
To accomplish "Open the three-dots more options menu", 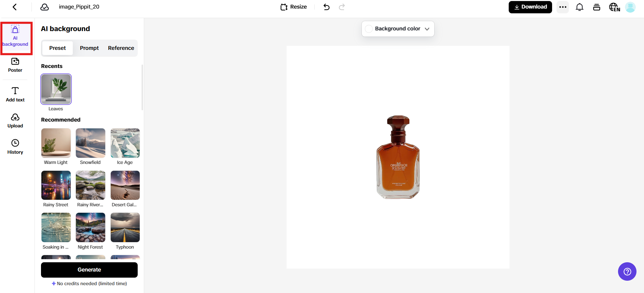I will [x=563, y=7].
